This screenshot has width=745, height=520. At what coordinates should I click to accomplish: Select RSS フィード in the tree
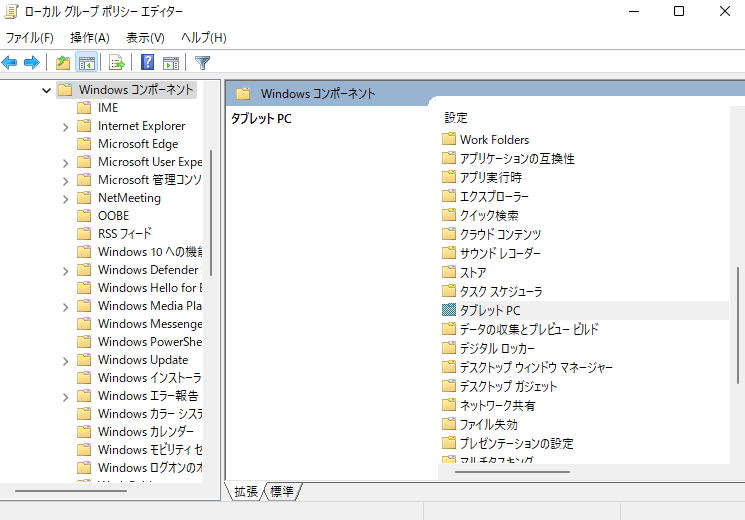pyautogui.click(x=124, y=234)
